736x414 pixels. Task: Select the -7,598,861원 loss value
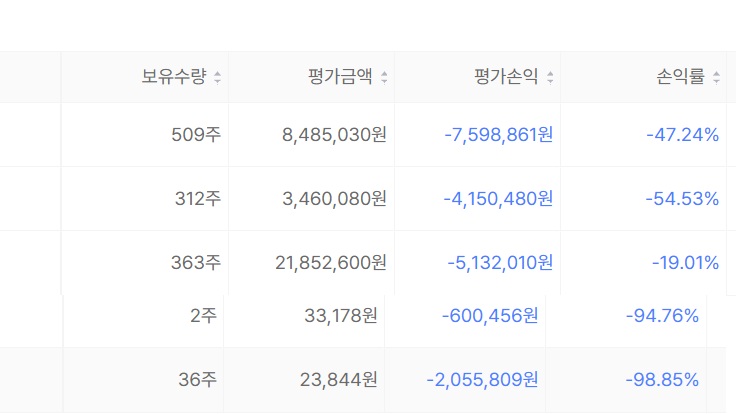coord(498,135)
